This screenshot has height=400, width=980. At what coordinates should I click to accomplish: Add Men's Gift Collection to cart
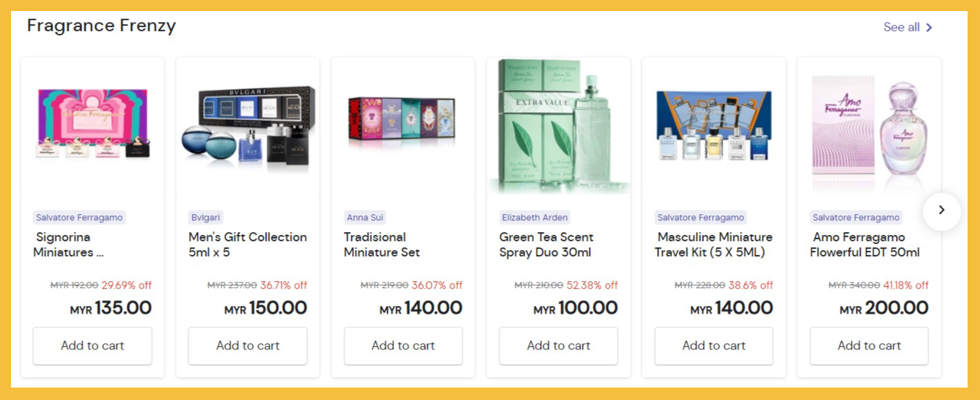pyautogui.click(x=248, y=345)
